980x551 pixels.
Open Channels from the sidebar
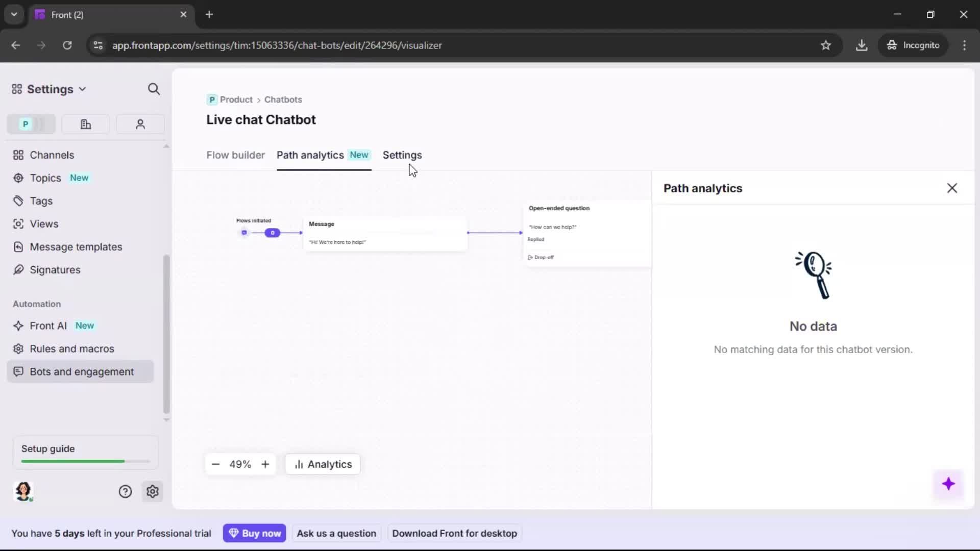coord(51,155)
